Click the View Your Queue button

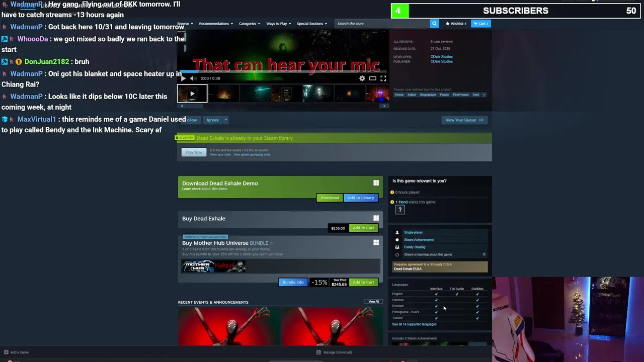[x=464, y=120]
